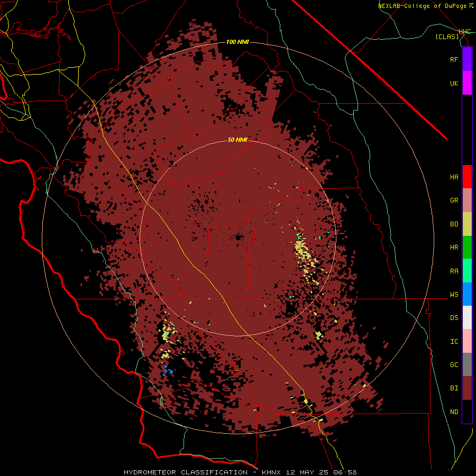Click the NEXLAB-College of DuPage credit text
Screen dimensions: 476x476
coord(426,6)
